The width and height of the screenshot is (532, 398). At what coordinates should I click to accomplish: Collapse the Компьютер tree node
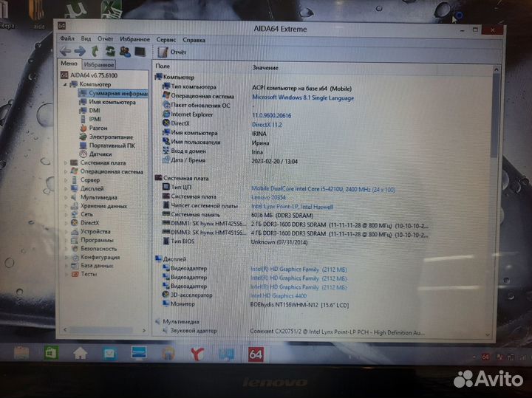pyautogui.click(x=66, y=84)
